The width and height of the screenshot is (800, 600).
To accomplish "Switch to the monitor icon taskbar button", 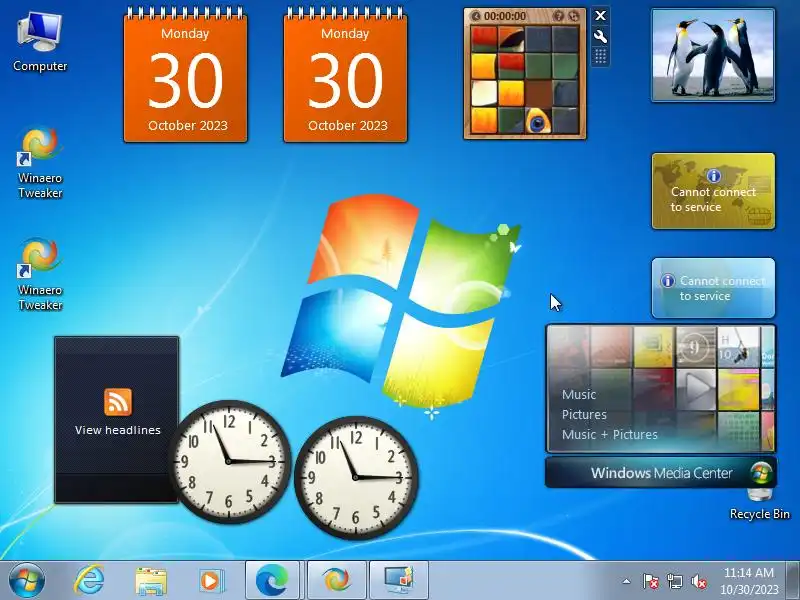I will point(399,580).
